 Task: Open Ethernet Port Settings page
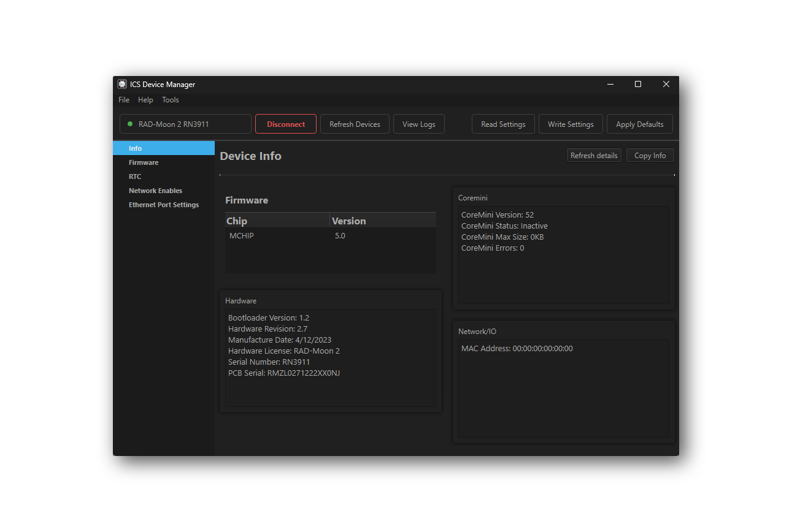164,205
